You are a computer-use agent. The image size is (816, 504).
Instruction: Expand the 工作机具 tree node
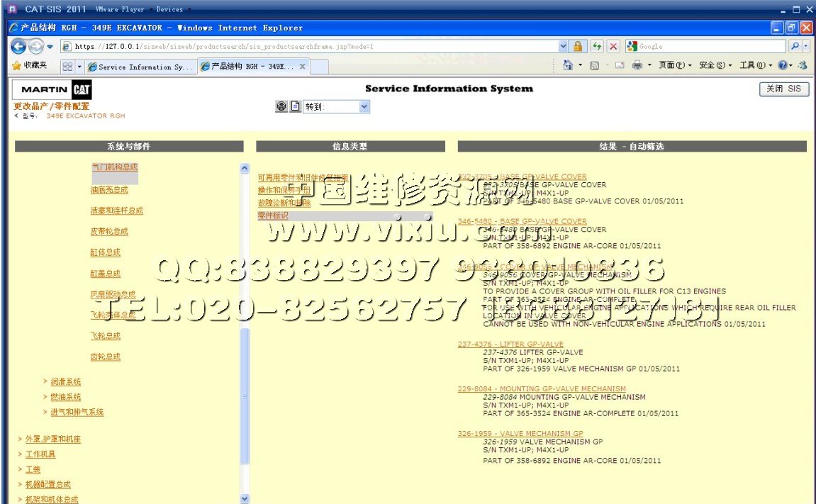40,454
